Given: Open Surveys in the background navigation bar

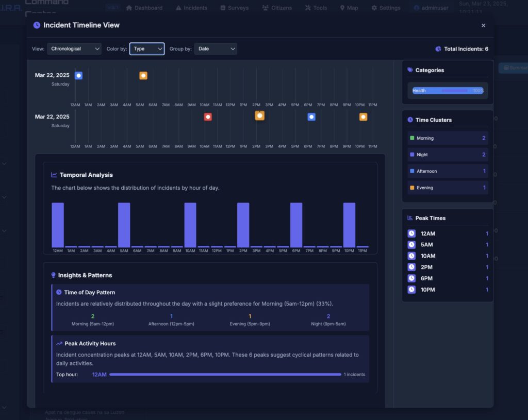Looking at the screenshot, I should (x=235, y=8).
